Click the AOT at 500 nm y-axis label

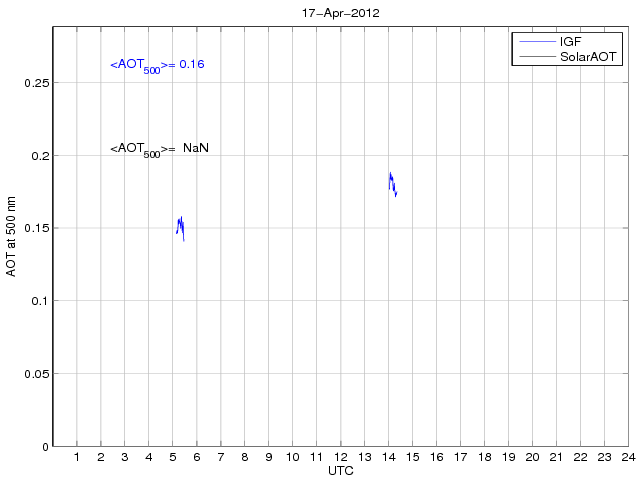click(11, 236)
